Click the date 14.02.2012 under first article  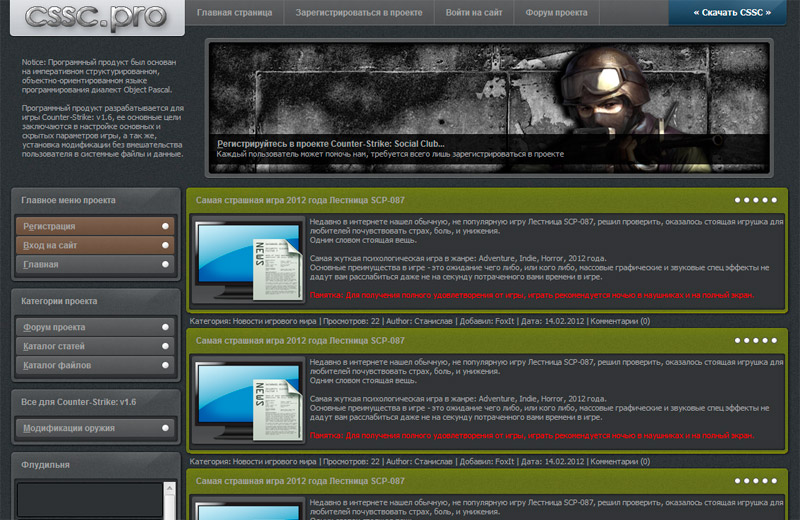click(x=564, y=321)
